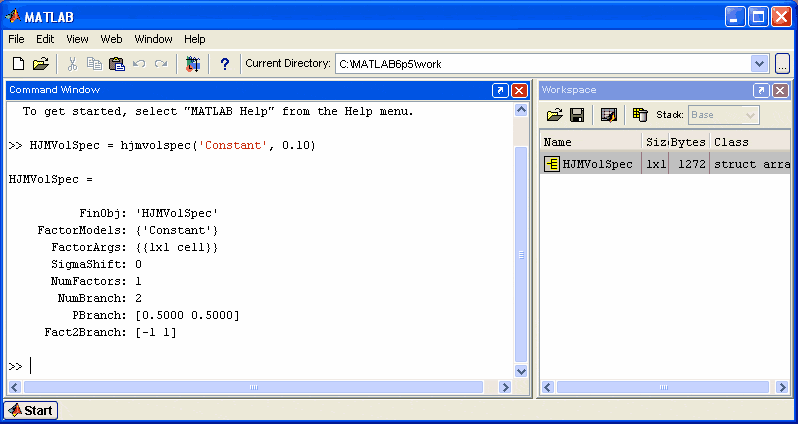
Task: Click the command prompt input line
Action: pyautogui.click(x=260, y=366)
